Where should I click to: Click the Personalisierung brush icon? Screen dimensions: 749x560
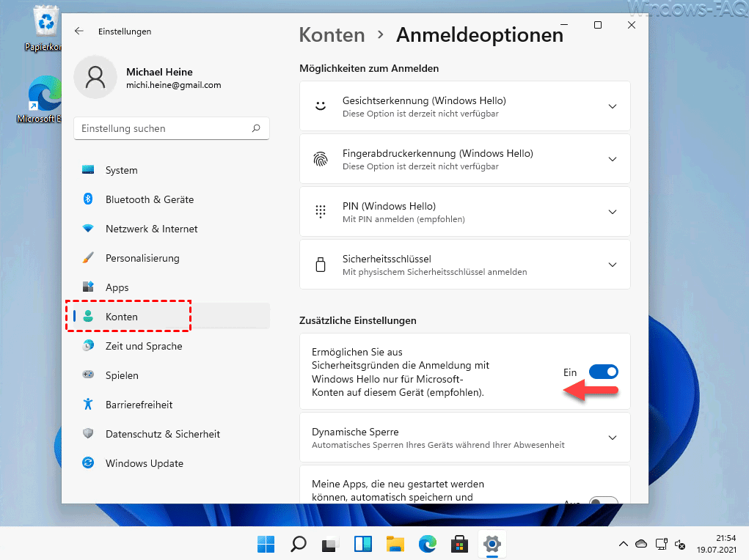(88, 258)
